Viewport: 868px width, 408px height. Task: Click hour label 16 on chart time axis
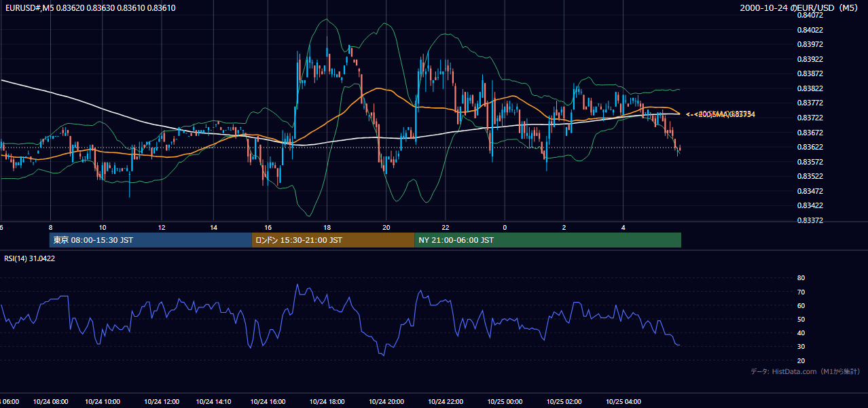(x=268, y=227)
